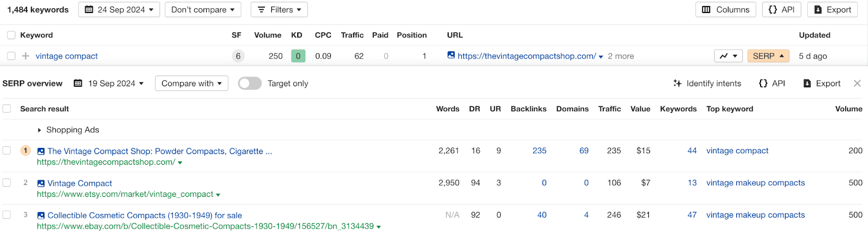Sort by Updated column header
The height and width of the screenshot is (233, 868).
tap(814, 35)
